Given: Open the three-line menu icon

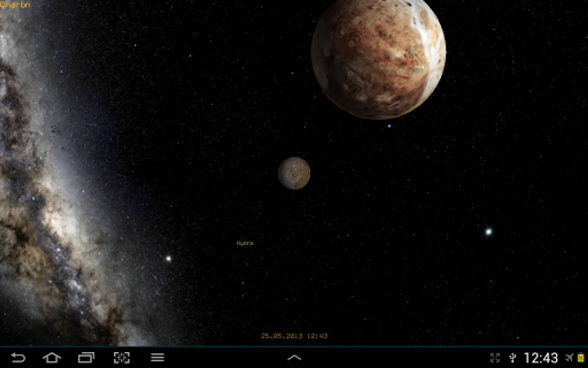Looking at the screenshot, I should coord(157,358).
